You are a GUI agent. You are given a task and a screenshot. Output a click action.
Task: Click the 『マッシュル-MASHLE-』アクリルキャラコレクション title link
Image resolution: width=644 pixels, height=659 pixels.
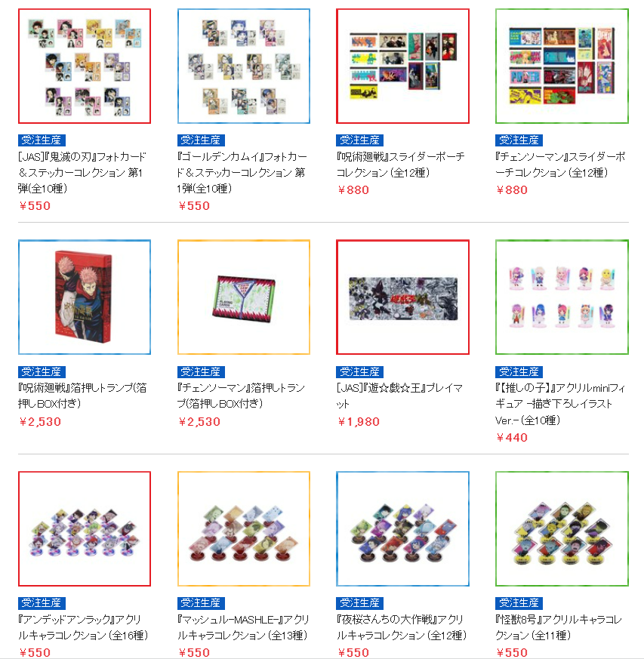(243, 627)
